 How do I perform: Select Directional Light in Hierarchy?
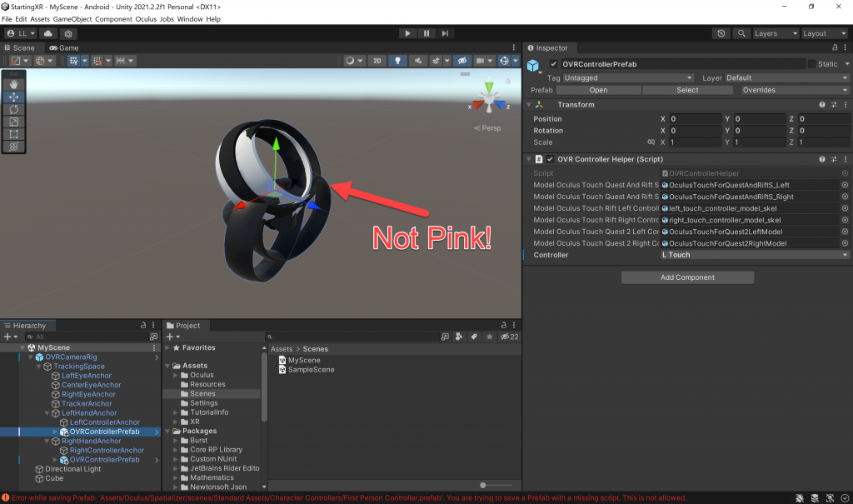coord(73,469)
